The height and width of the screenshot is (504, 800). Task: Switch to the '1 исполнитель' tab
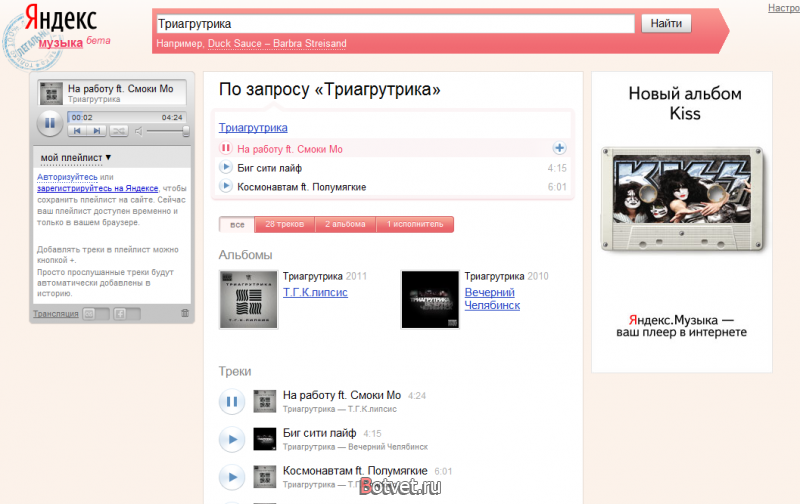(415, 224)
